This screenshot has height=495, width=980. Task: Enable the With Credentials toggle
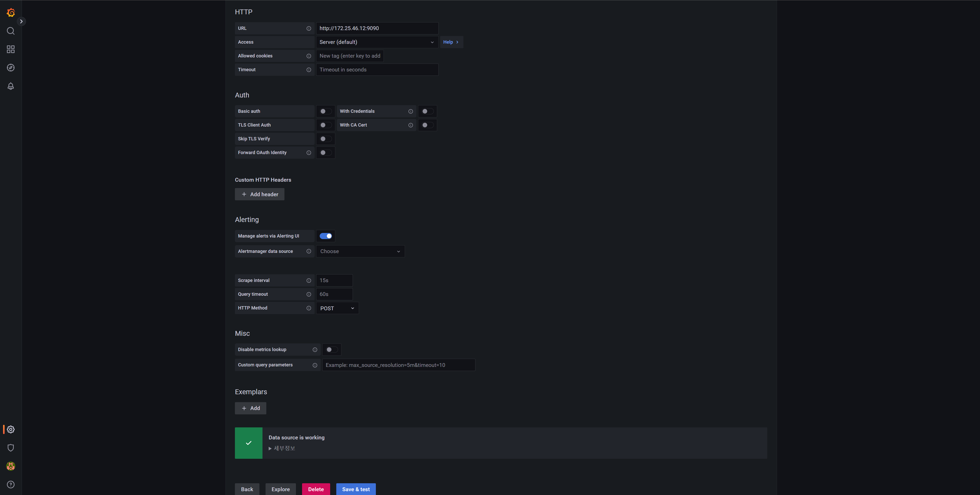coord(427,112)
